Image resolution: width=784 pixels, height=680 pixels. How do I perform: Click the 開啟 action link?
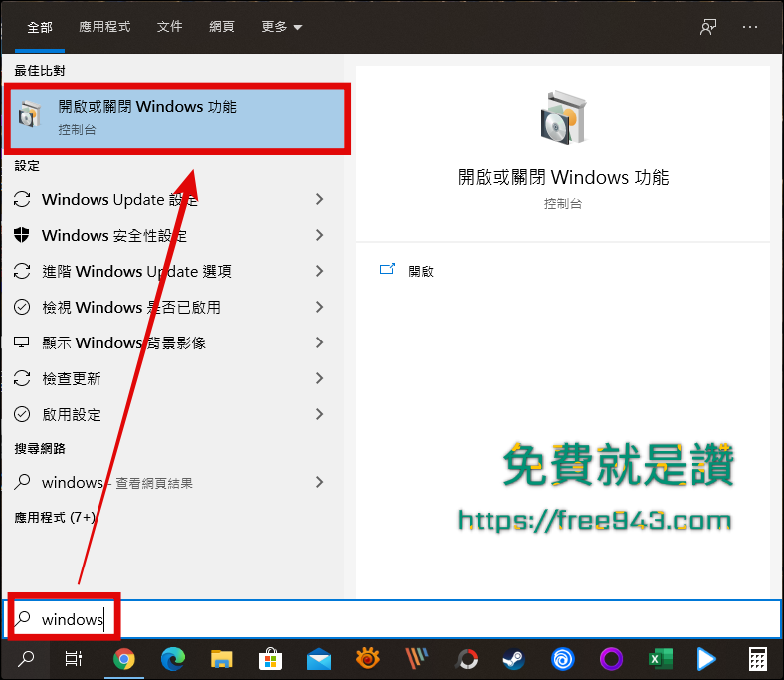click(421, 271)
